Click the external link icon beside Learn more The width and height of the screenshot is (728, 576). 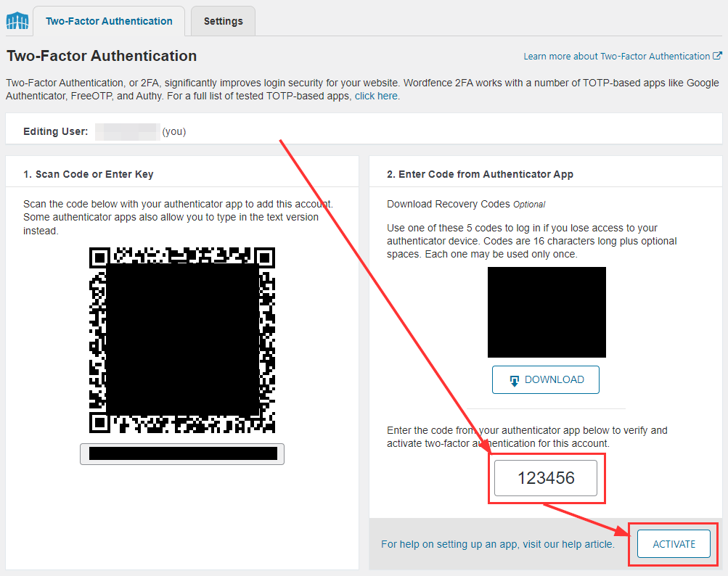(717, 56)
